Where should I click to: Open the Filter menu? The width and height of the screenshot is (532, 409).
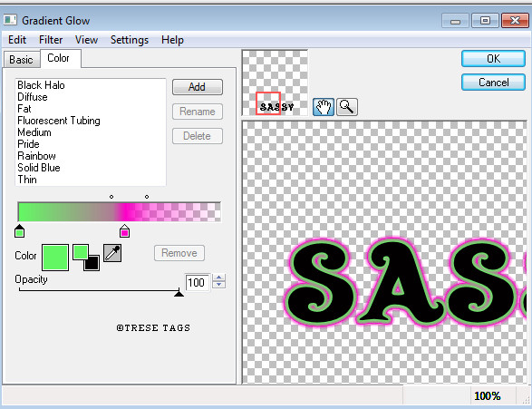(51, 40)
